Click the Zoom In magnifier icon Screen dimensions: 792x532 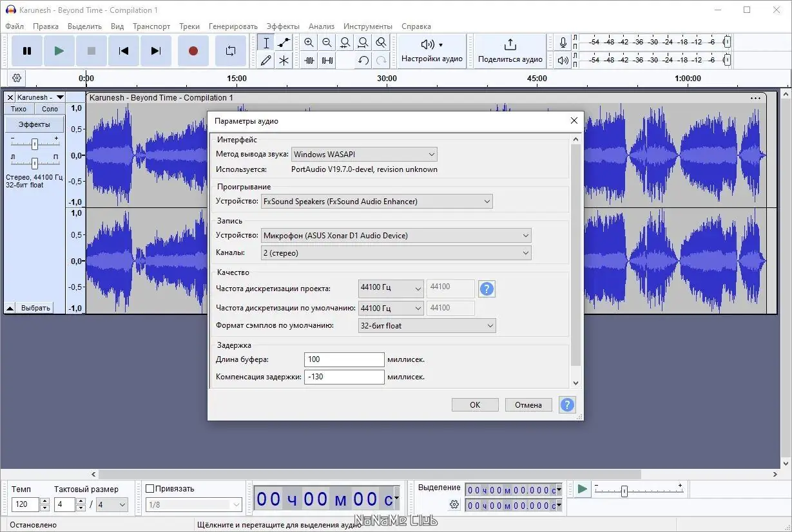(309, 43)
